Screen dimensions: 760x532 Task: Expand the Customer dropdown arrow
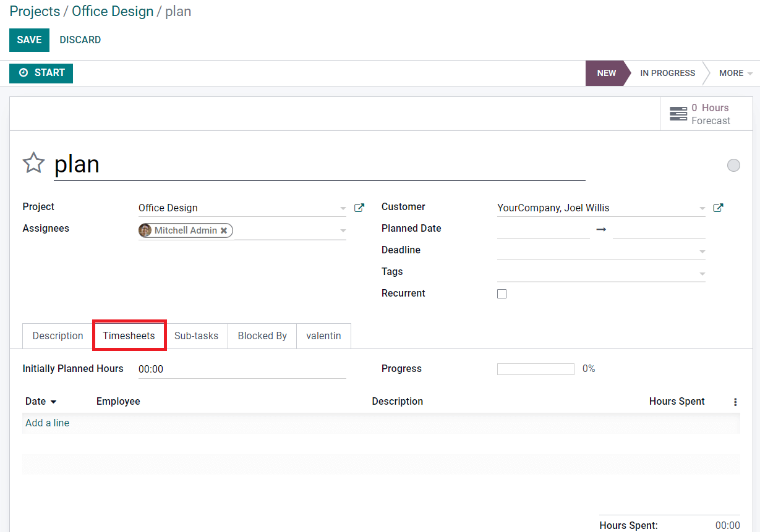(x=702, y=209)
